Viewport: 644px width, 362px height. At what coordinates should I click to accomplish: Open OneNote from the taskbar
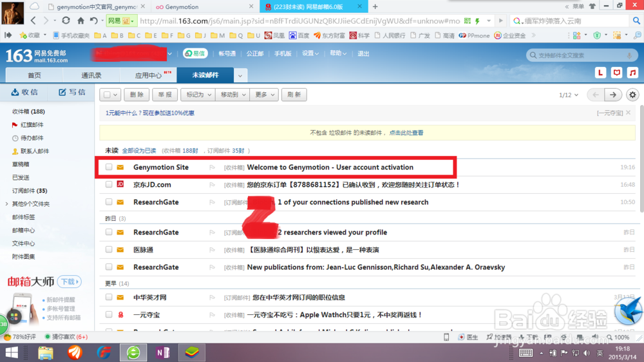163,352
